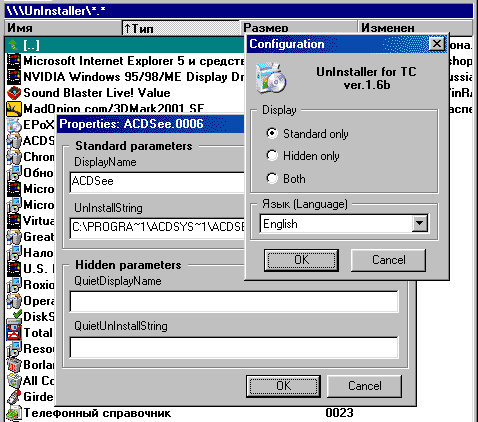478x422 pixels.
Task: Click the All Co entry icon
Action: [x=14, y=381]
